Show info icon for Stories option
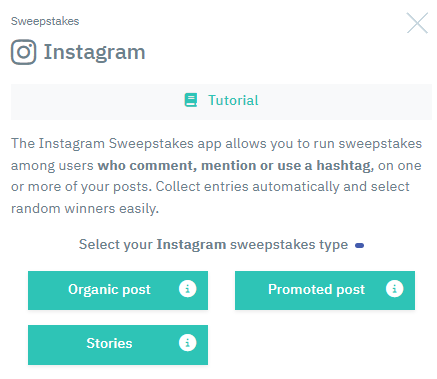This screenshot has height=379, width=437. [x=188, y=343]
